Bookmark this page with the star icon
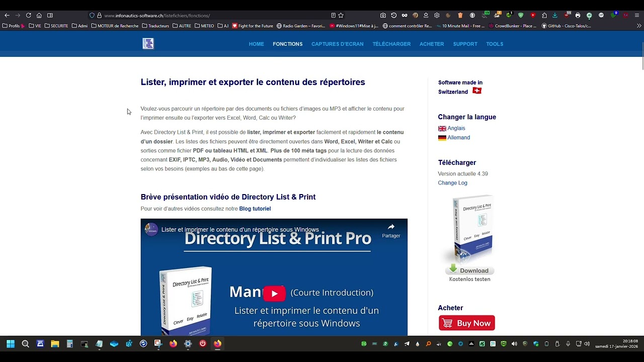This screenshot has width=644, height=362. pos(341,16)
